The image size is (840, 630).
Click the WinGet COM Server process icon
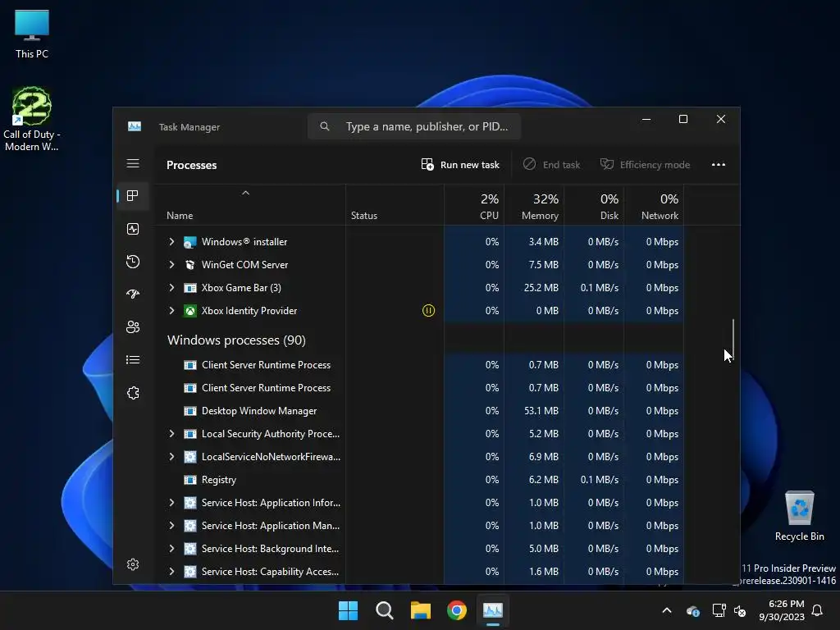pyautogui.click(x=190, y=265)
